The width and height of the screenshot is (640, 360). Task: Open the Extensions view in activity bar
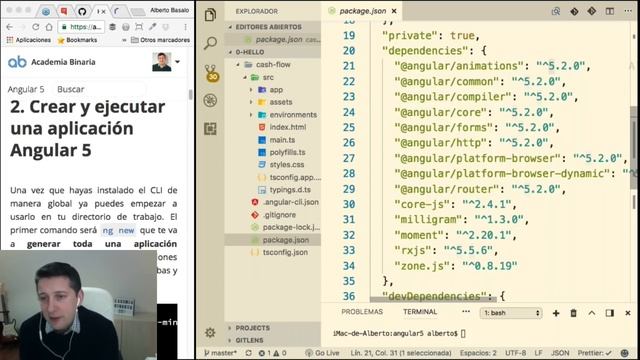tap(210, 129)
